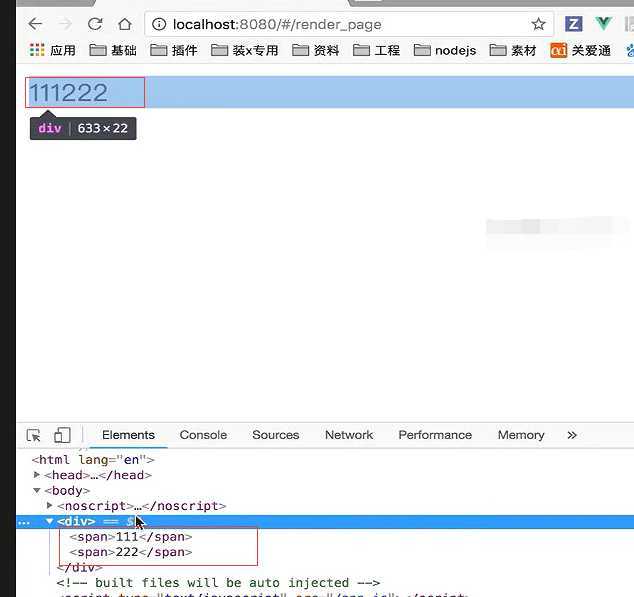The image size is (634, 597).
Task: Expand the noscript element node
Action: click(50, 506)
